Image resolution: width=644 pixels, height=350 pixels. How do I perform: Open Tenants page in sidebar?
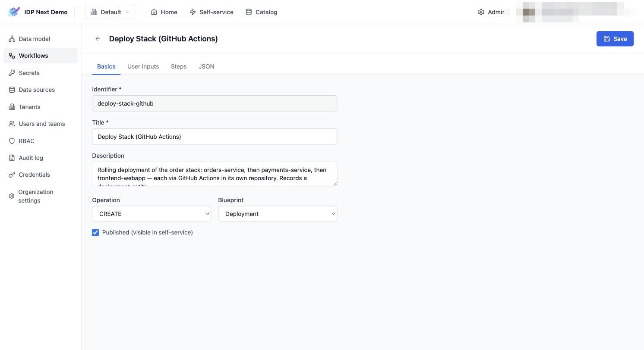(x=41, y=107)
